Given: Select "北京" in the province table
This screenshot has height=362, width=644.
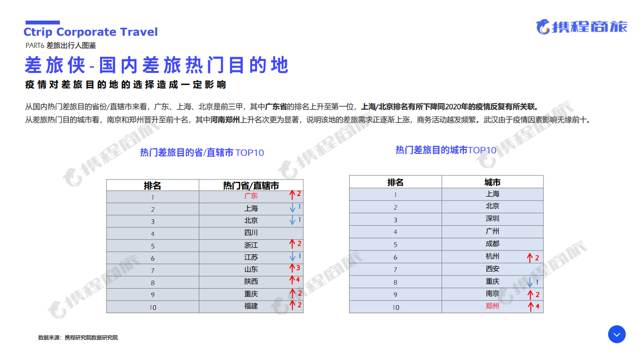Looking at the screenshot, I should (251, 220).
